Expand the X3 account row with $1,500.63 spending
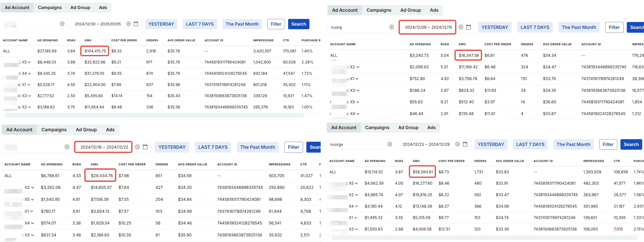Screen dimensions: 644x242 point(356,229)
